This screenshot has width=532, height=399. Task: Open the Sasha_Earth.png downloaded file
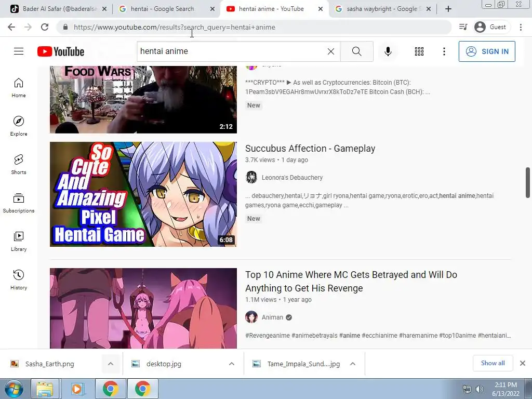49,364
